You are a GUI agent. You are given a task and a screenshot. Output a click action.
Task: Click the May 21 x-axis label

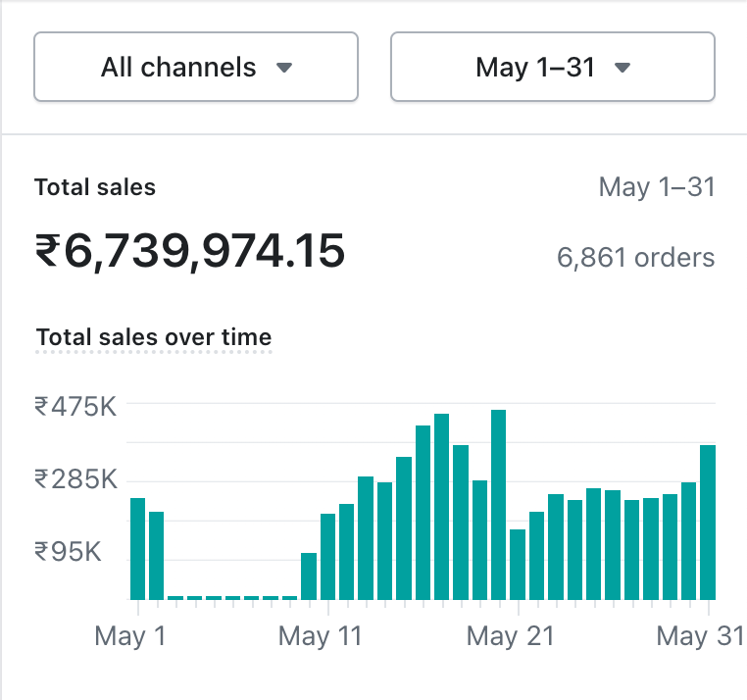click(510, 636)
